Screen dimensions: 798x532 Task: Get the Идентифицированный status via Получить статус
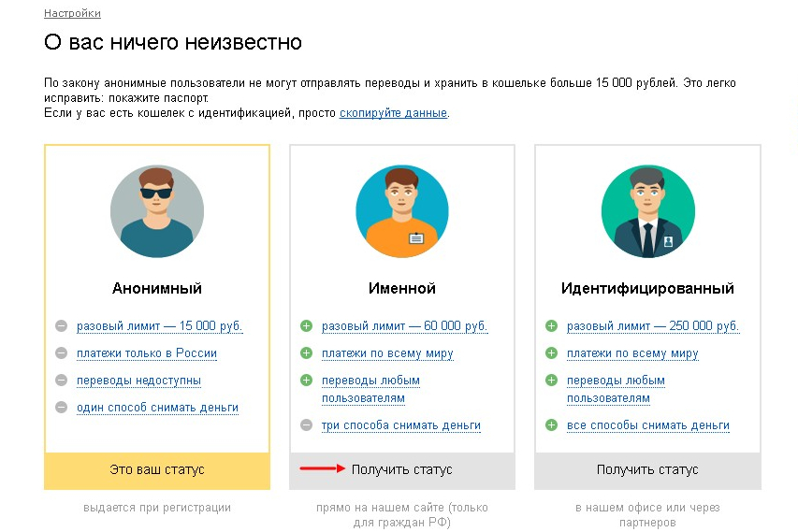click(x=648, y=470)
